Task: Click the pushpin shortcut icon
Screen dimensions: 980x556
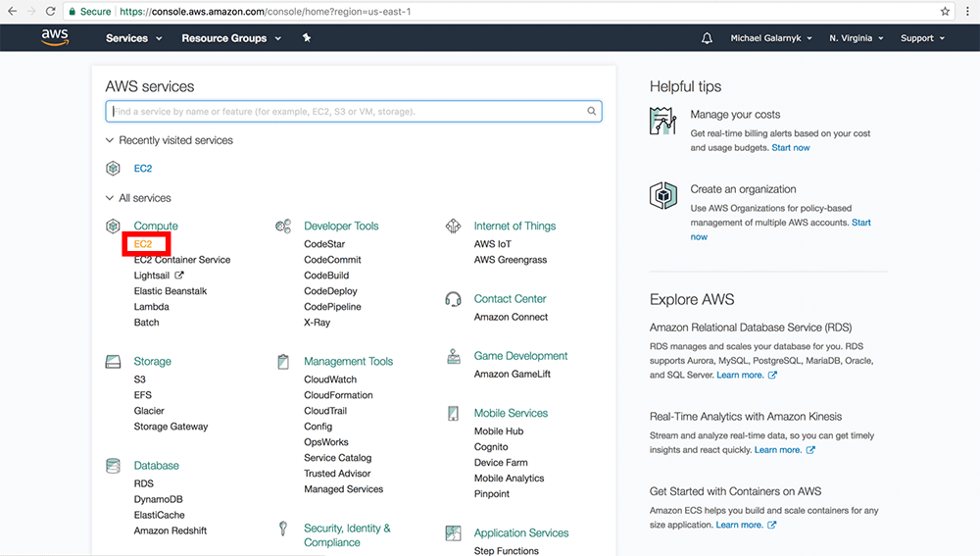Action: pos(307,38)
